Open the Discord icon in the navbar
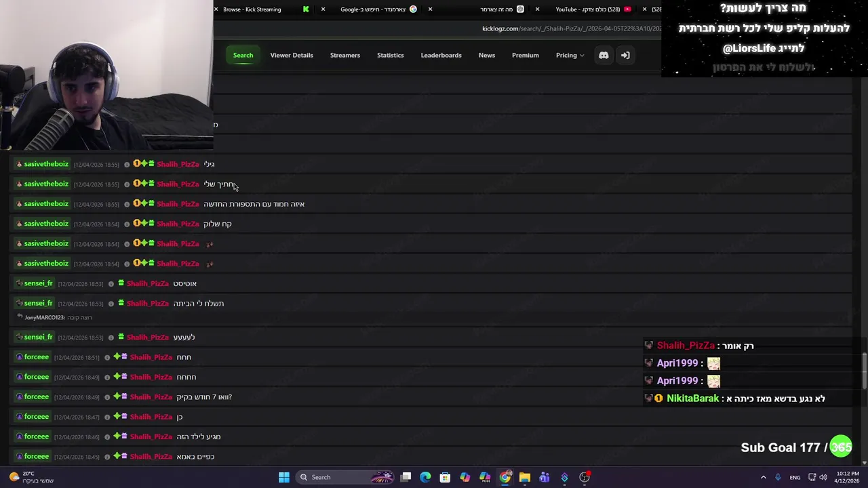Screen dimensions: 868x488 click(604, 55)
